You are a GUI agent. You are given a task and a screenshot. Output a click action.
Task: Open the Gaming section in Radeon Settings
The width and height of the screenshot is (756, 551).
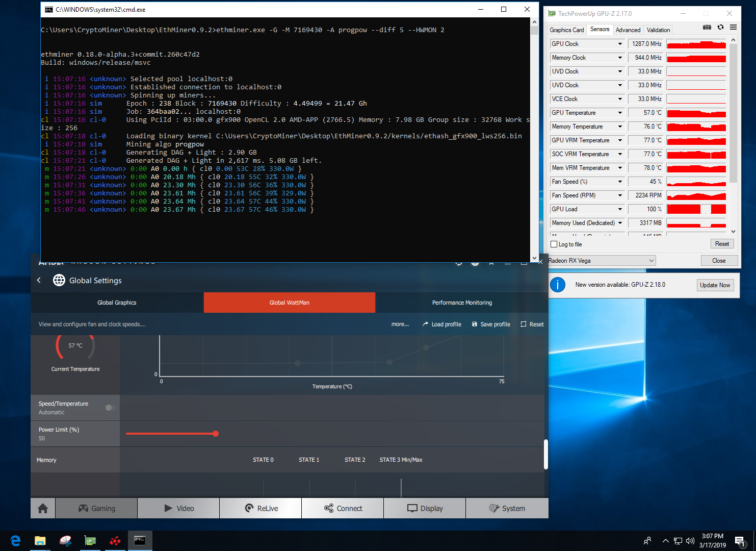[96, 508]
